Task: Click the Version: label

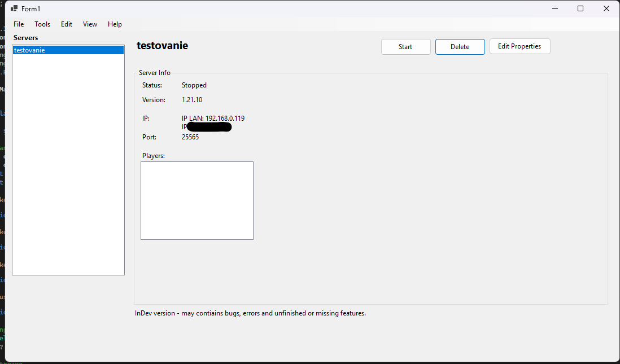Action: 154,99
